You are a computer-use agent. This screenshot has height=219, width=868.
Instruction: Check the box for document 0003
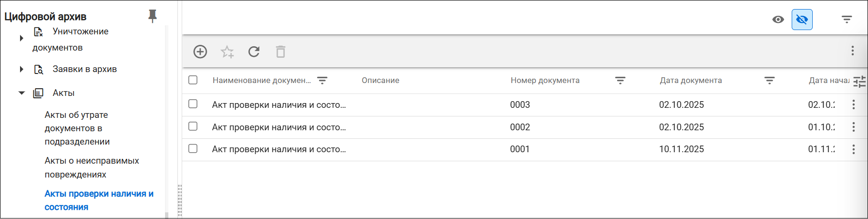point(193,104)
